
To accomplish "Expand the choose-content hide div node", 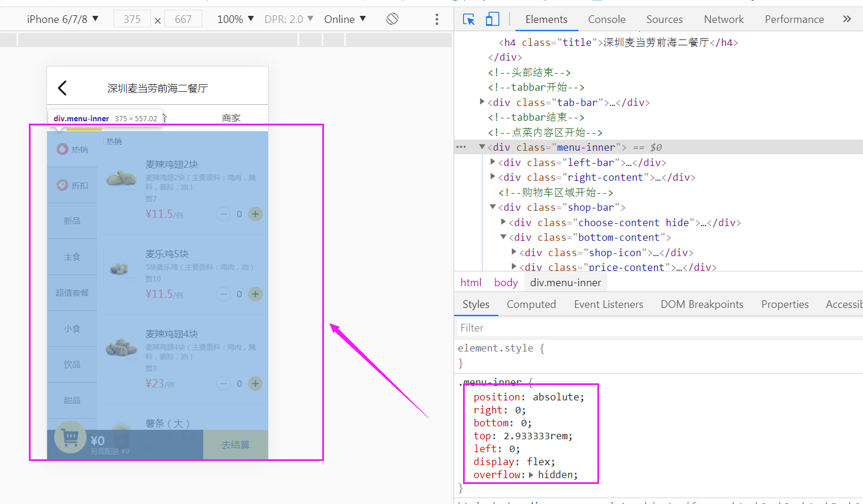I will point(504,222).
